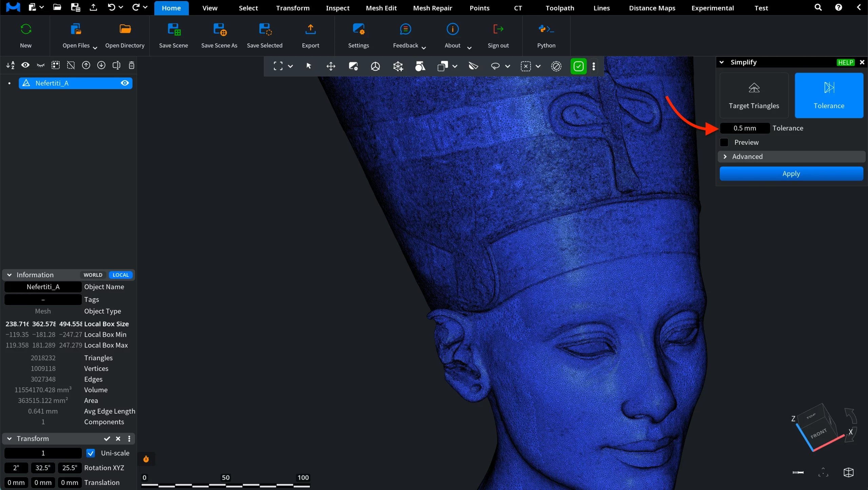
Task: Open the lasso selection dropdown arrow in viewport toolbar
Action: click(508, 66)
